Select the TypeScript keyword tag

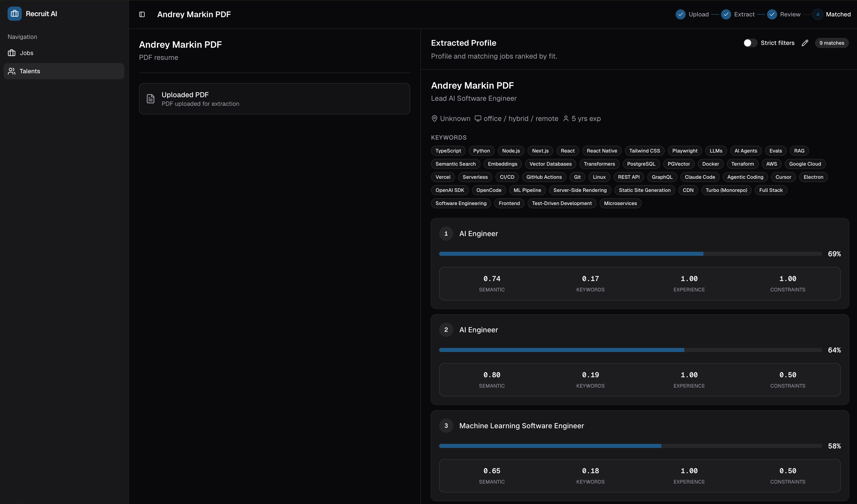[448, 150]
